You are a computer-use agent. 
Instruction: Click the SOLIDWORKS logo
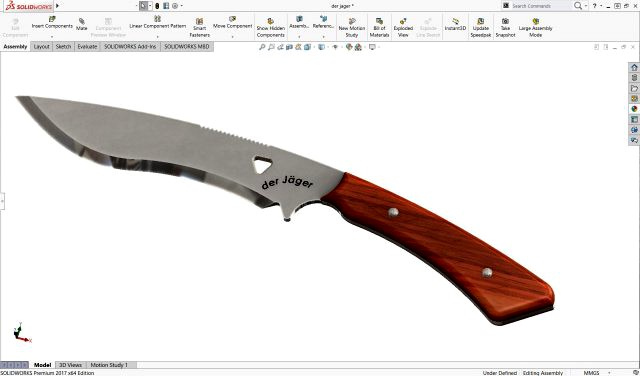28,6
